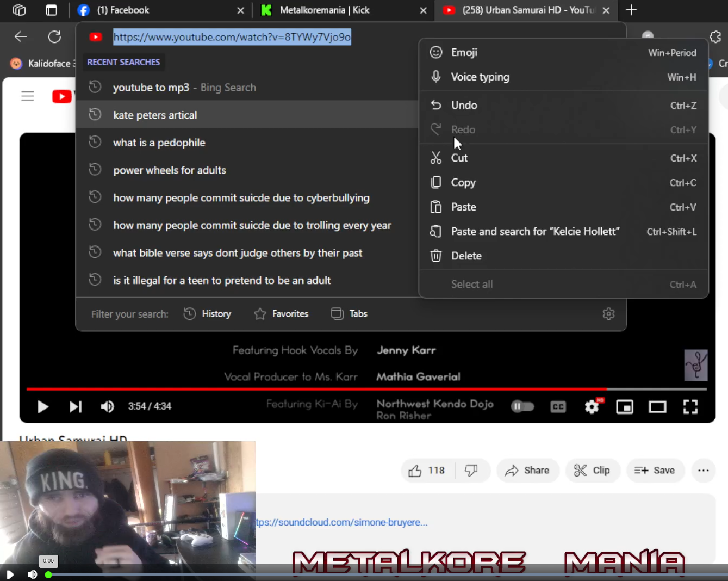728x581 pixels.
Task: Reload the page with refresh icon
Action: 54,37
